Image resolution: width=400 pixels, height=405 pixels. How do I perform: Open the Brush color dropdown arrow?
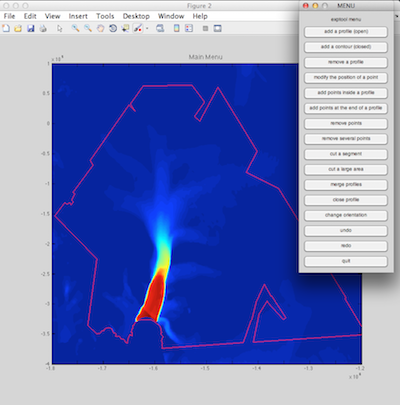point(147,29)
